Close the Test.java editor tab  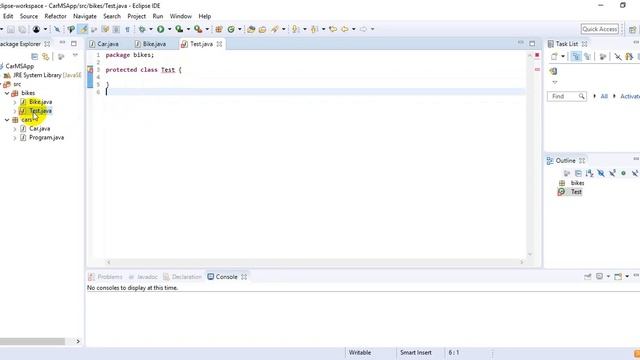(x=219, y=44)
